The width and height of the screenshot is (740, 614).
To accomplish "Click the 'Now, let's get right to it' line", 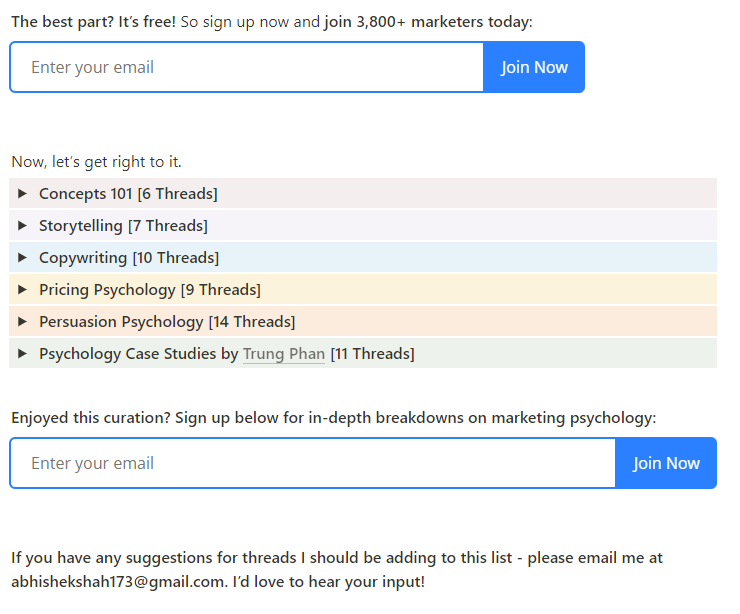I will (x=96, y=162).
